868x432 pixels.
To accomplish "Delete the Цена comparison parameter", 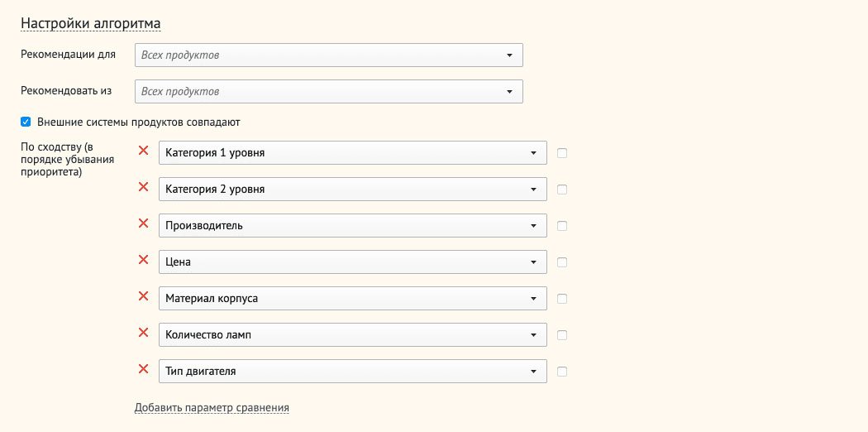I will (143, 260).
